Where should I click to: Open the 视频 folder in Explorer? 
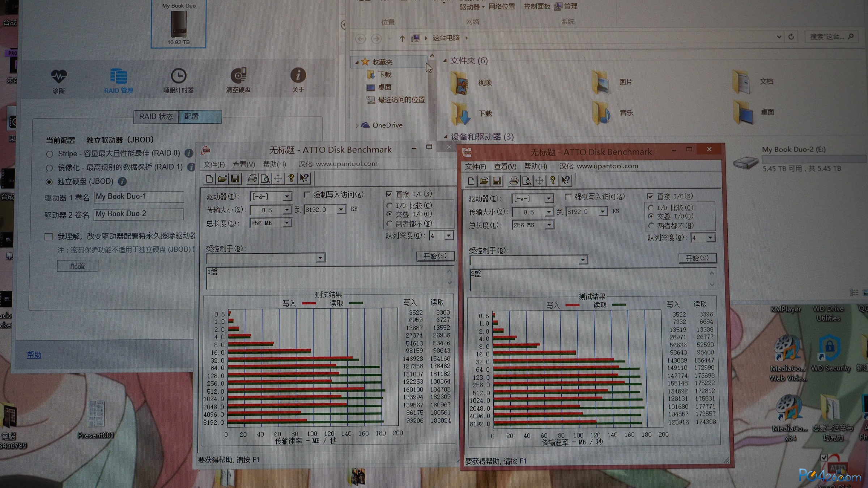coord(471,83)
